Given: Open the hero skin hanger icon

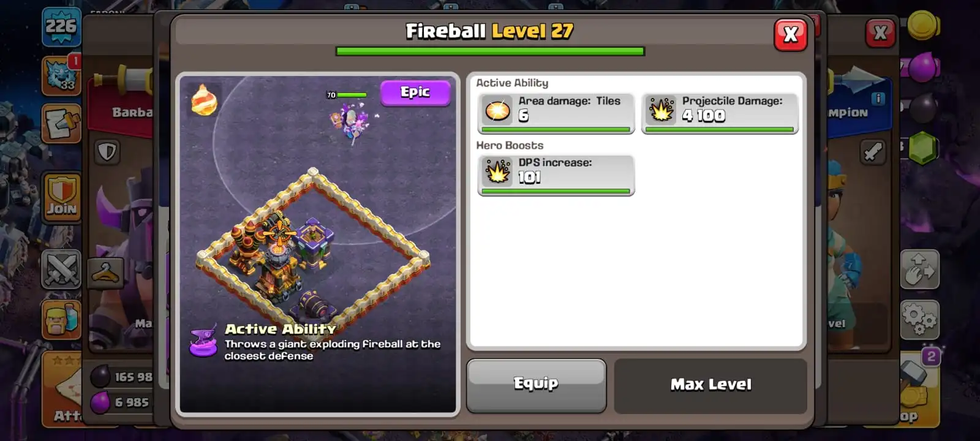Looking at the screenshot, I should [105, 273].
